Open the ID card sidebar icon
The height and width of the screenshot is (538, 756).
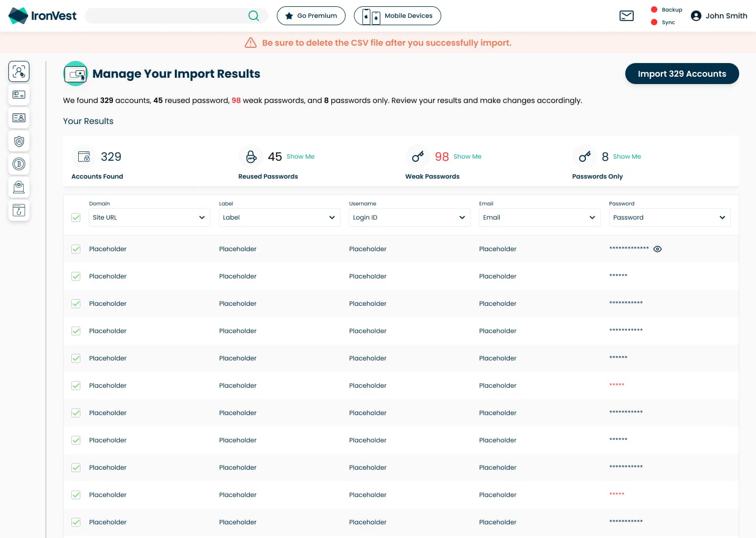(19, 118)
